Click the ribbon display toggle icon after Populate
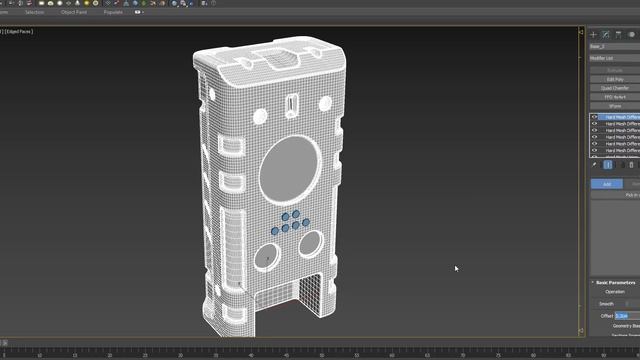The width and height of the screenshot is (640, 360). click(137, 12)
